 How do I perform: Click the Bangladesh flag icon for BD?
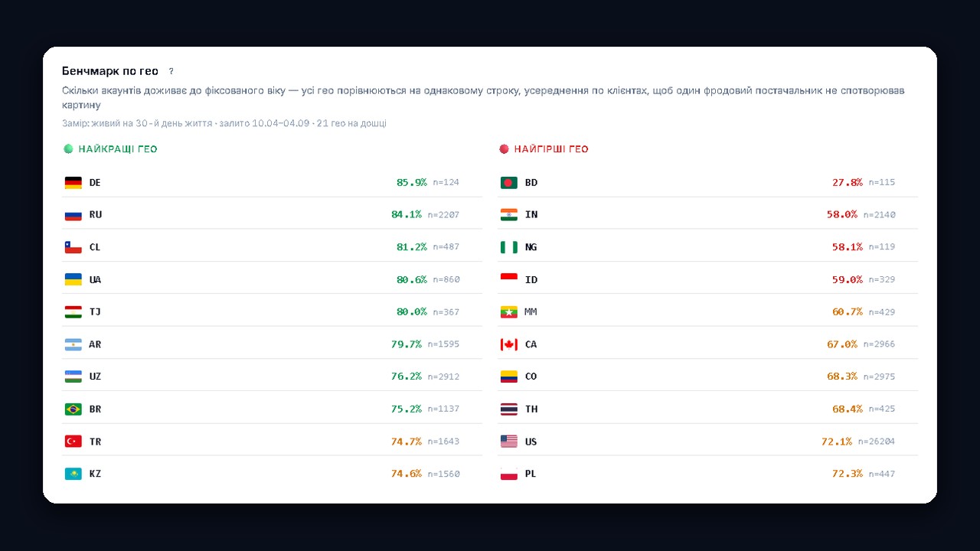pyautogui.click(x=508, y=182)
